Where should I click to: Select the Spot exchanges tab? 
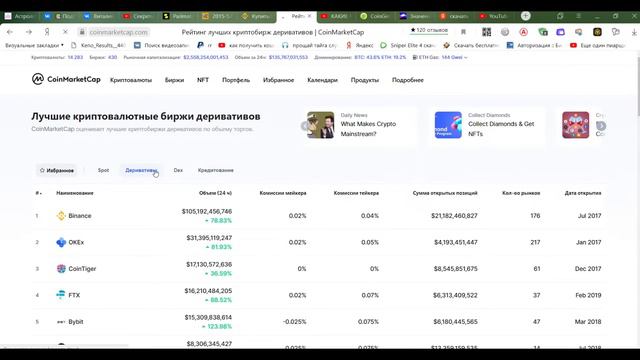point(103,170)
